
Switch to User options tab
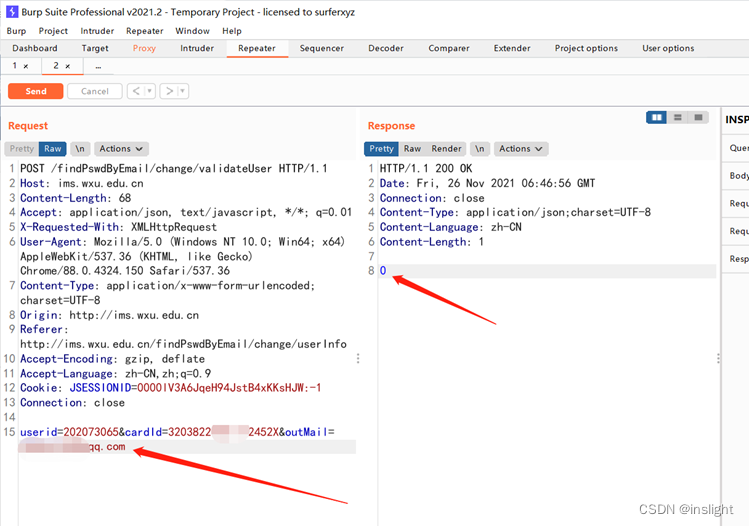[668, 48]
